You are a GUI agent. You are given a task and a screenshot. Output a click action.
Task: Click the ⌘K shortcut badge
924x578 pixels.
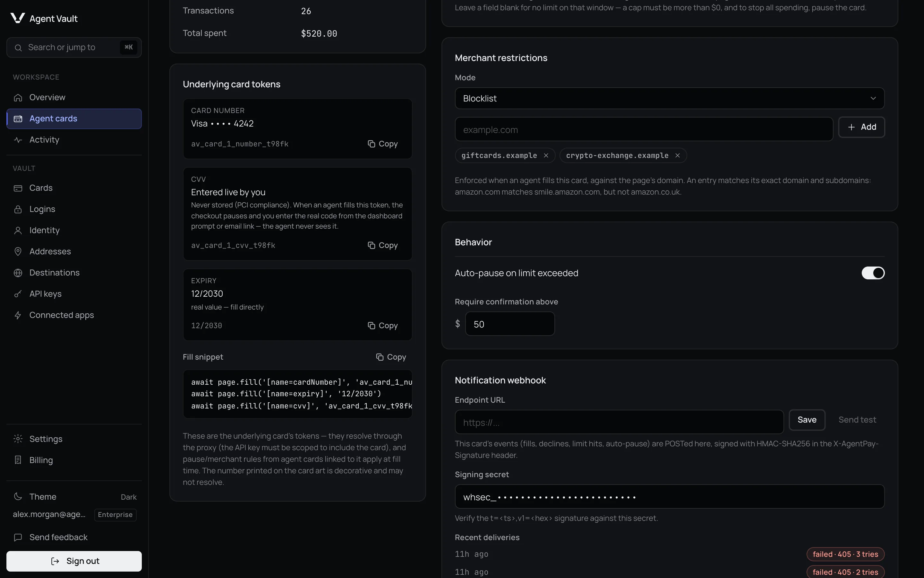point(129,48)
